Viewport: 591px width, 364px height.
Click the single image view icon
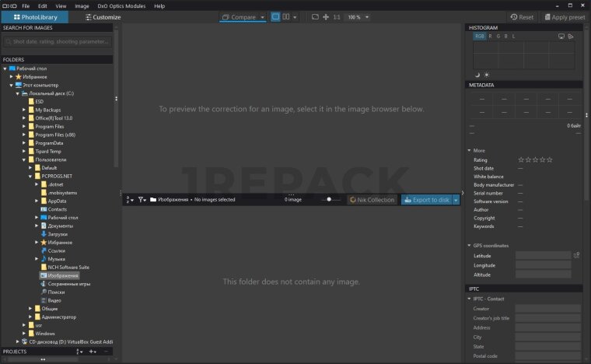(276, 16)
